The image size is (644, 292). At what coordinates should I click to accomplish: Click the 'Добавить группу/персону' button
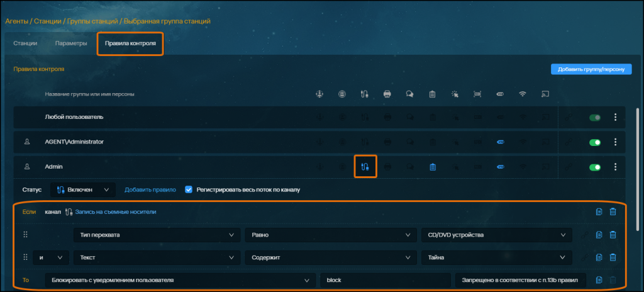point(591,69)
